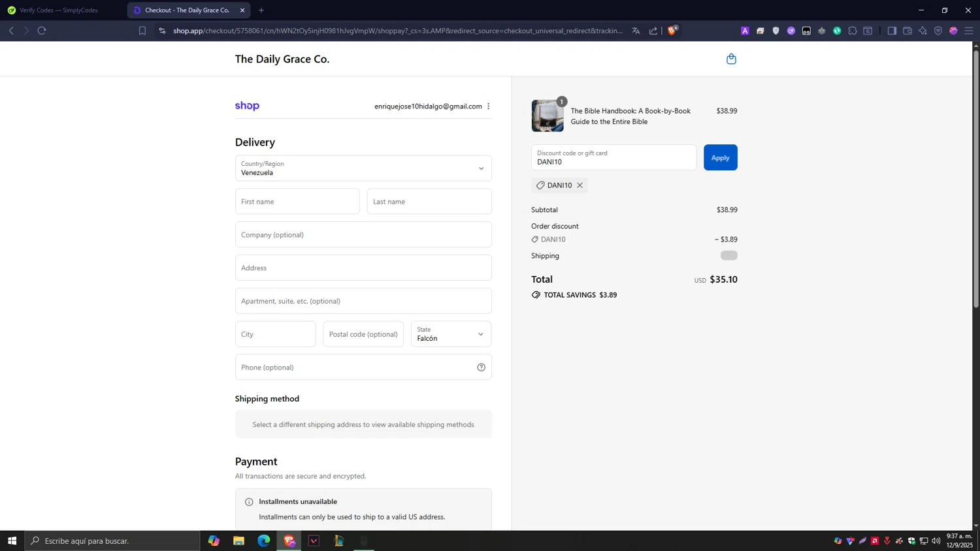Focus the Last name field
The width and height of the screenshot is (980, 551).
[x=429, y=202]
